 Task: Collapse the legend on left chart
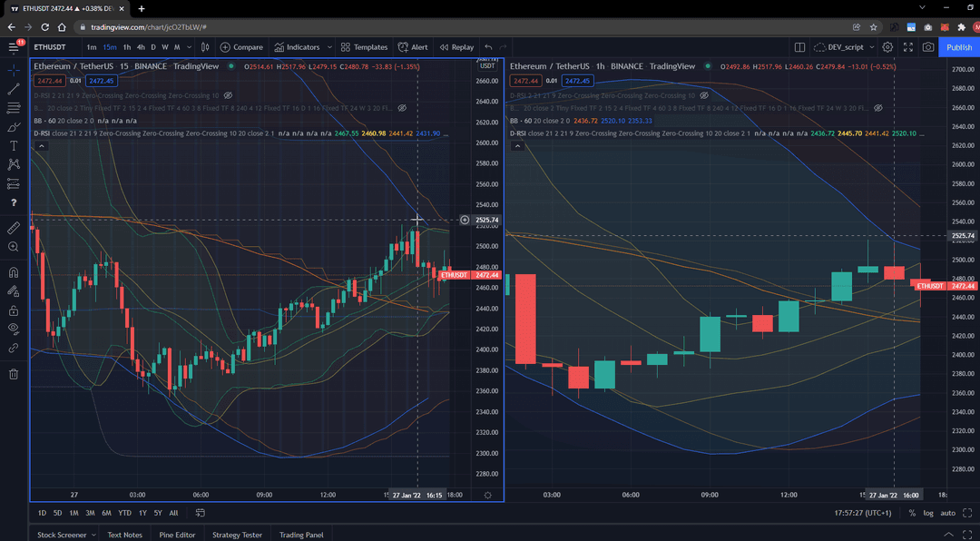[41, 146]
